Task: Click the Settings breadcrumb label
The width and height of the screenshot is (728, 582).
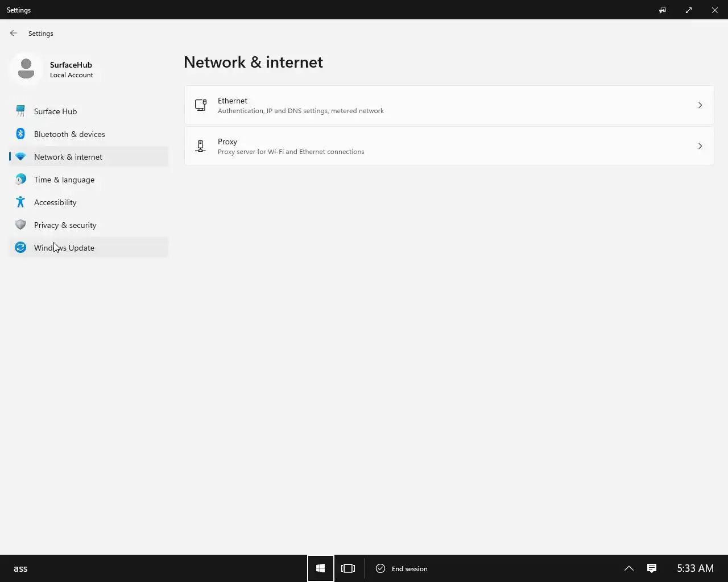Action: [41, 34]
